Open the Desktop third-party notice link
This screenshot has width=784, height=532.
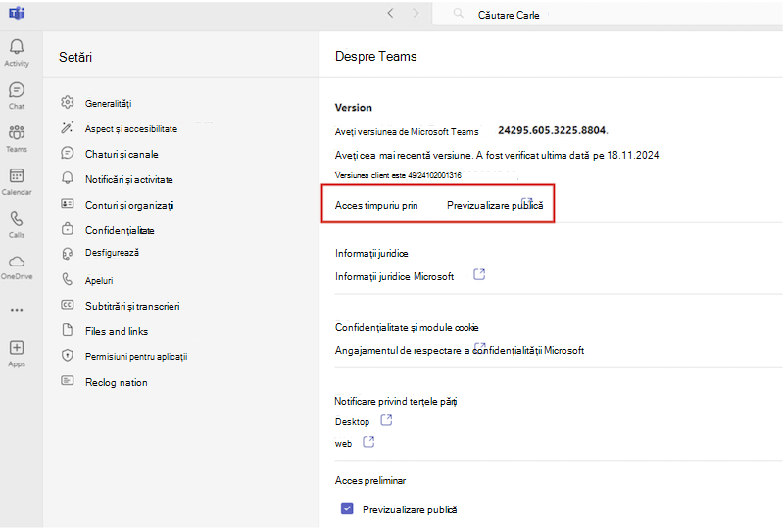click(352, 422)
